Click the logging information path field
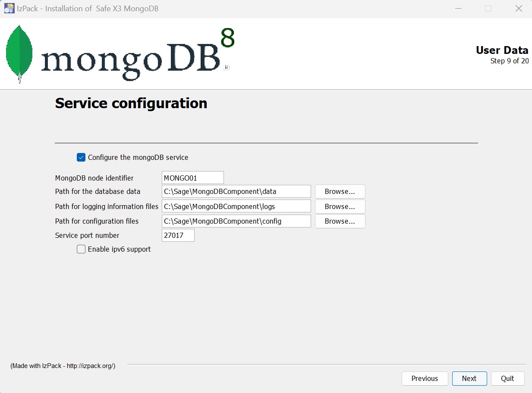The height and width of the screenshot is (393, 532). click(236, 206)
